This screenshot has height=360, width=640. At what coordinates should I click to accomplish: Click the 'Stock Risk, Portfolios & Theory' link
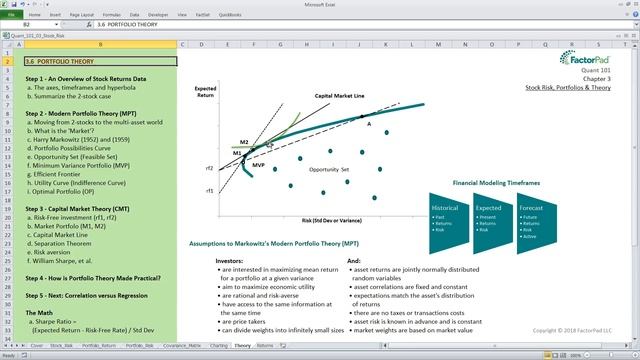pyautogui.click(x=568, y=87)
